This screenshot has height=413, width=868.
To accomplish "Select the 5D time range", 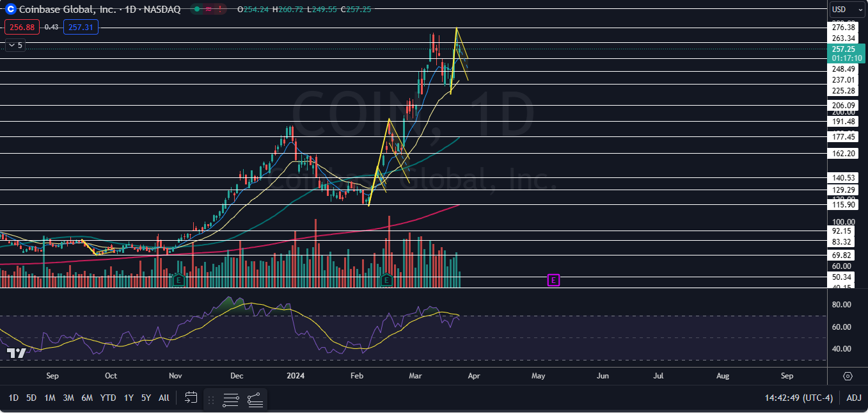I will tap(31, 398).
